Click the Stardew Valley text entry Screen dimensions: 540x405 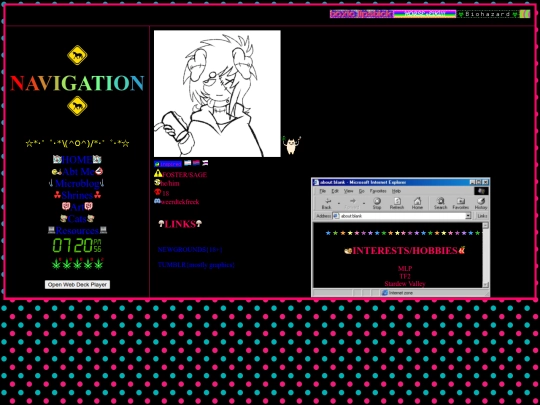click(405, 284)
